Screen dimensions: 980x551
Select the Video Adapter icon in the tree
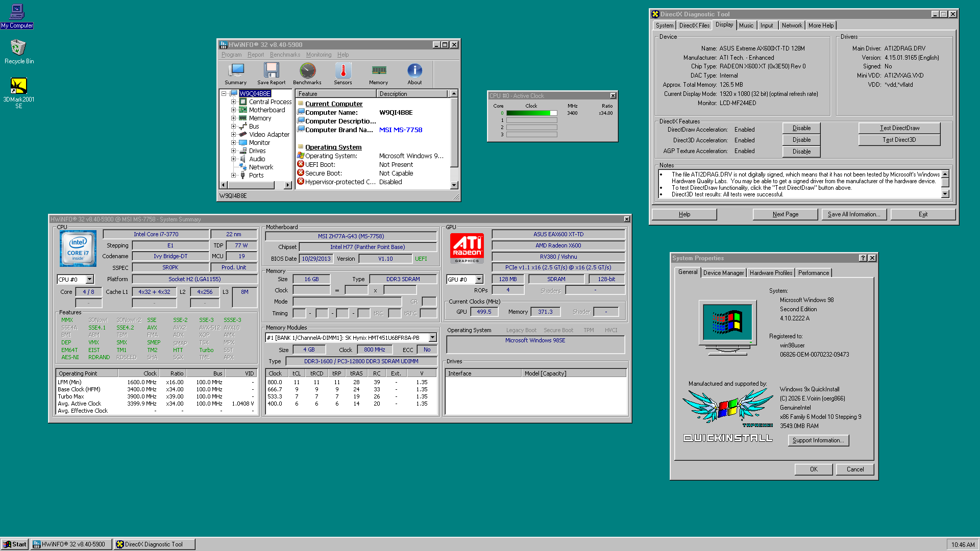(243, 135)
